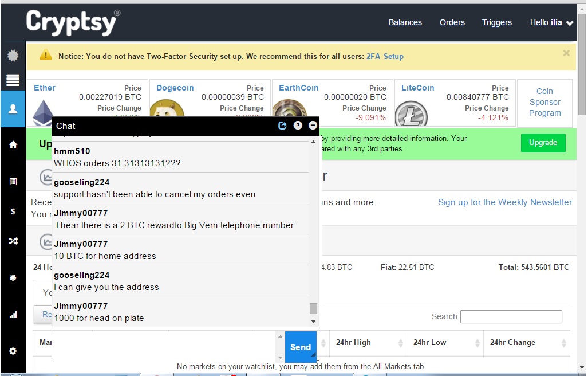Expand the Hello ilia user dropdown

click(x=551, y=22)
